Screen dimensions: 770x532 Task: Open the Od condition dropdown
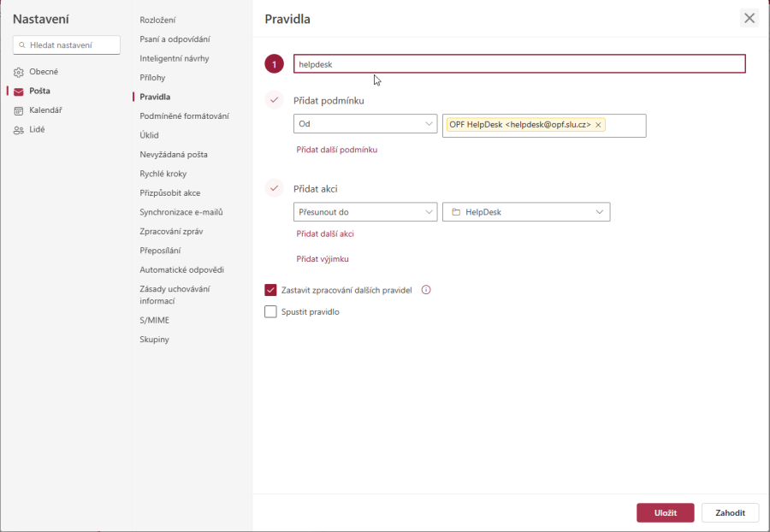[x=364, y=124]
